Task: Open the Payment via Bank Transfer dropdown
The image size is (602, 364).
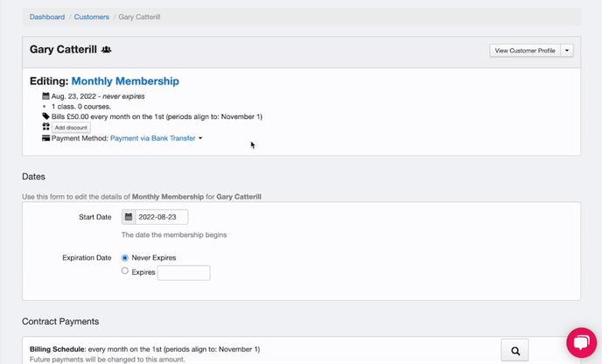Action: coord(156,138)
